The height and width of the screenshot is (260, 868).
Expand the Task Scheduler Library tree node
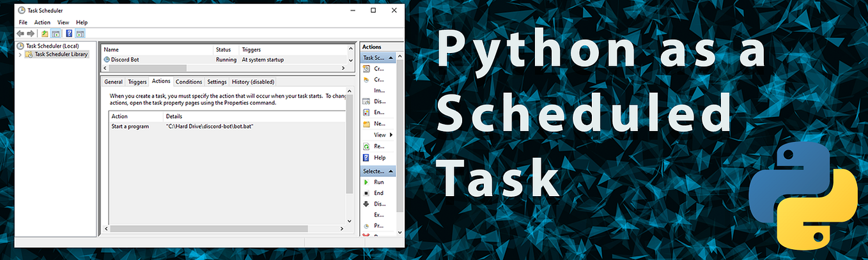click(20, 54)
